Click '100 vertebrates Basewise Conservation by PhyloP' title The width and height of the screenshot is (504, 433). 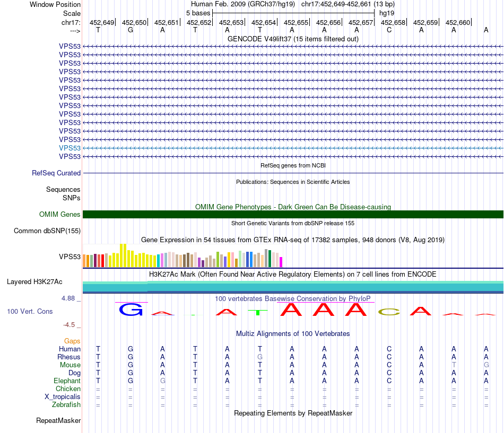coord(293,299)
